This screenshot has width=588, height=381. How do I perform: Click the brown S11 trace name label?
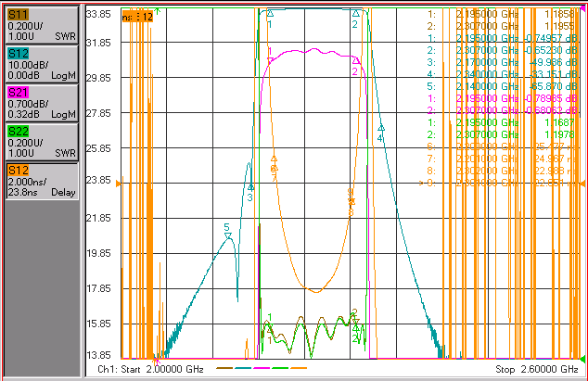(x=18, y=15)
